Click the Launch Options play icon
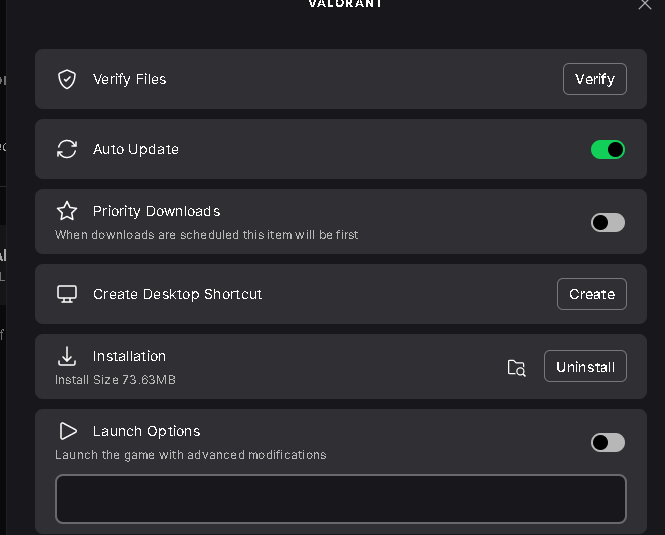Screen dimensions: 665x535 pyautogui.click(x=67, y=431)
